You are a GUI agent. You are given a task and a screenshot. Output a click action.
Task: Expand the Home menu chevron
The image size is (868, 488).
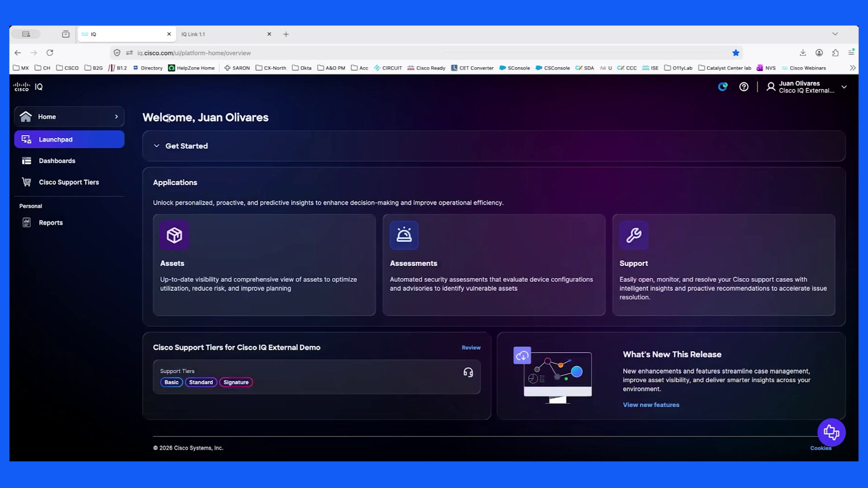click(x=116, y=117)
